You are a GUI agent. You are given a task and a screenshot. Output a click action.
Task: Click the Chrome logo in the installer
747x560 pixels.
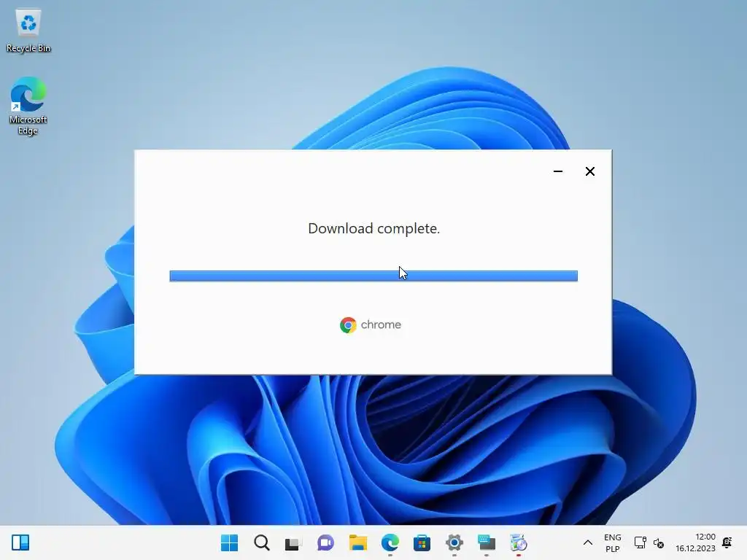pyautogui.click(x=348, y=324)
